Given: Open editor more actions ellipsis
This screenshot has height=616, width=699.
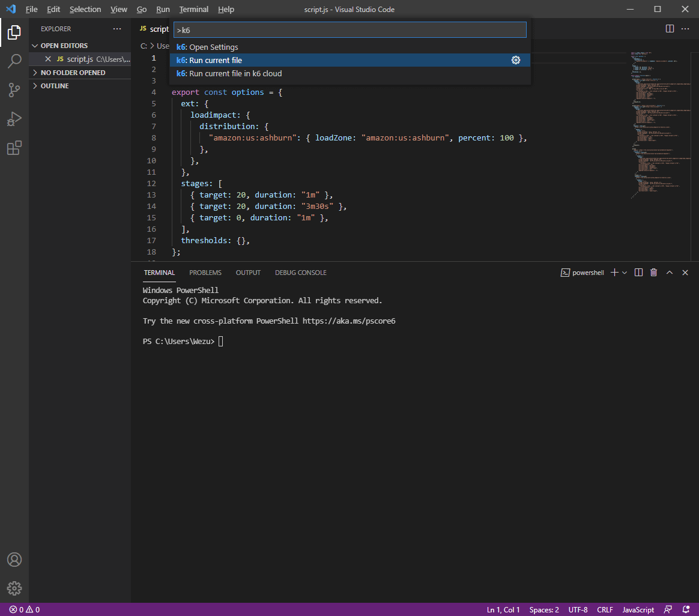Looking at the screenshot, I should [x=685, y=29].
